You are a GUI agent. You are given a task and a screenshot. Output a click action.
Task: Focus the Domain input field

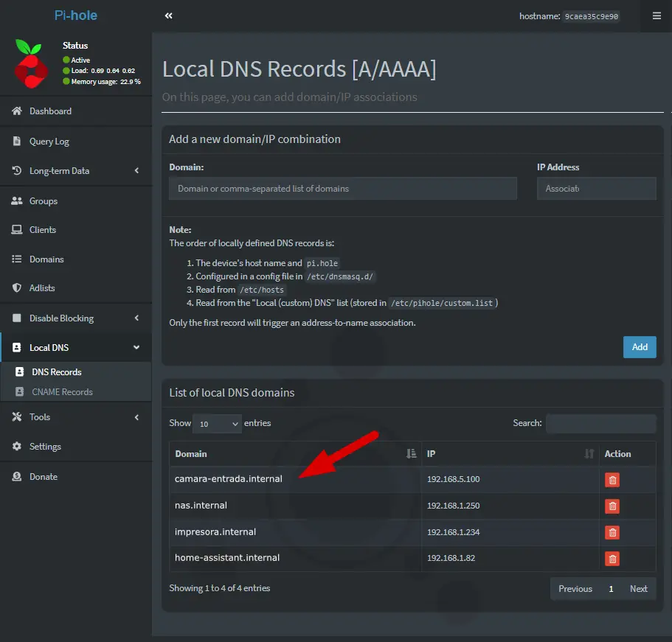pos(343,189)
